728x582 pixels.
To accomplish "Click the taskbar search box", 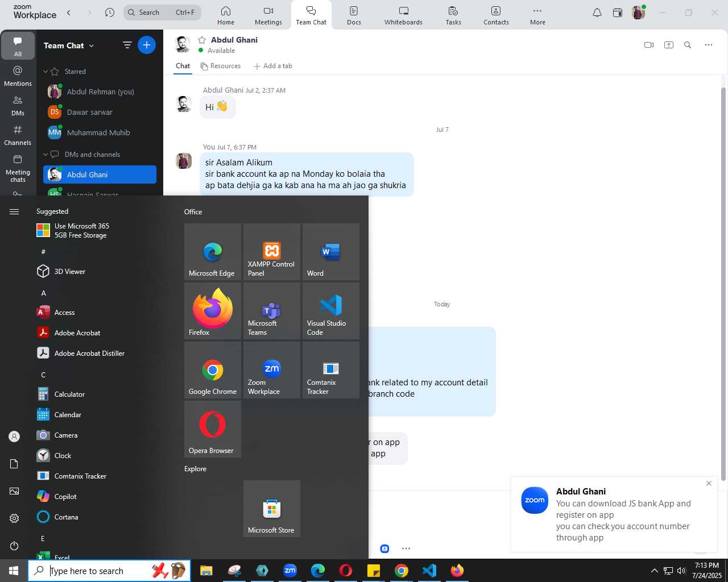I will tap(109, 571).
